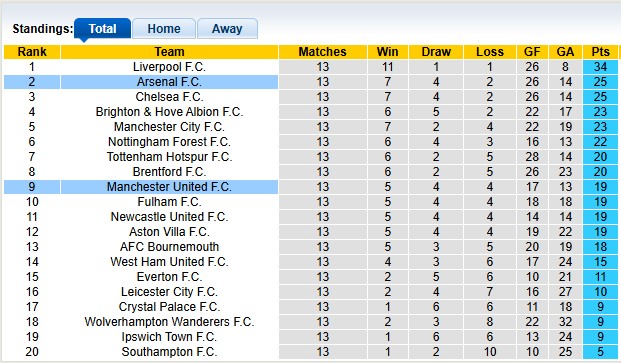The width and height of the screenshot is (621, 363).
Task: Click Wolverhampton Wanderers F.C. team name
Action: [170, 322]
